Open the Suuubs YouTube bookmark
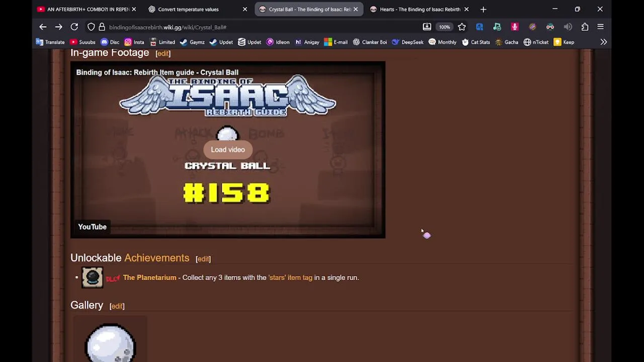The height and width of the screenshot is (362, 644). point(83,42)
